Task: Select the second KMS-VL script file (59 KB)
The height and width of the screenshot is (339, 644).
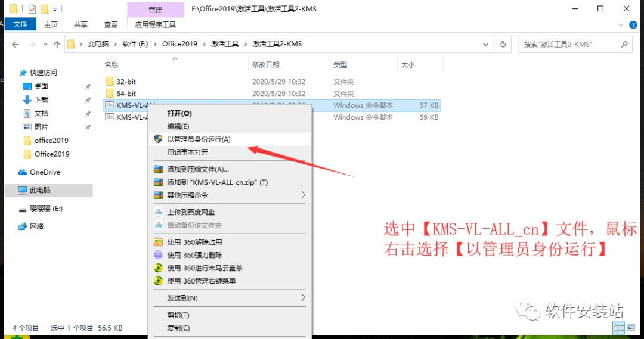Action: [x=271, y=117]
